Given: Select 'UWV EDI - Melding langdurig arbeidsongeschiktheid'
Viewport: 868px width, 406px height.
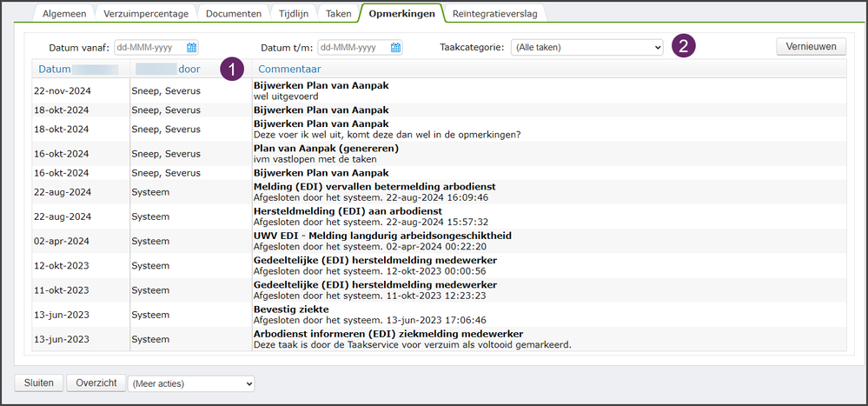Looking at the screenshot, I should point(382,236).
